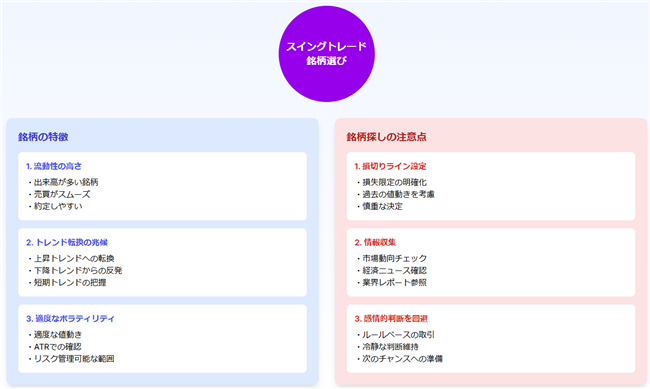Viewport: 650px width, 389px height.
Task: Click the 業界レポート参照 bullet item
Action: pos(392,282)
